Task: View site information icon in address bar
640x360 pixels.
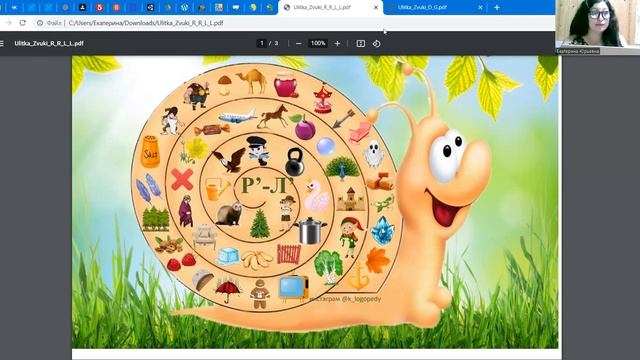Action: click(40, 23)
